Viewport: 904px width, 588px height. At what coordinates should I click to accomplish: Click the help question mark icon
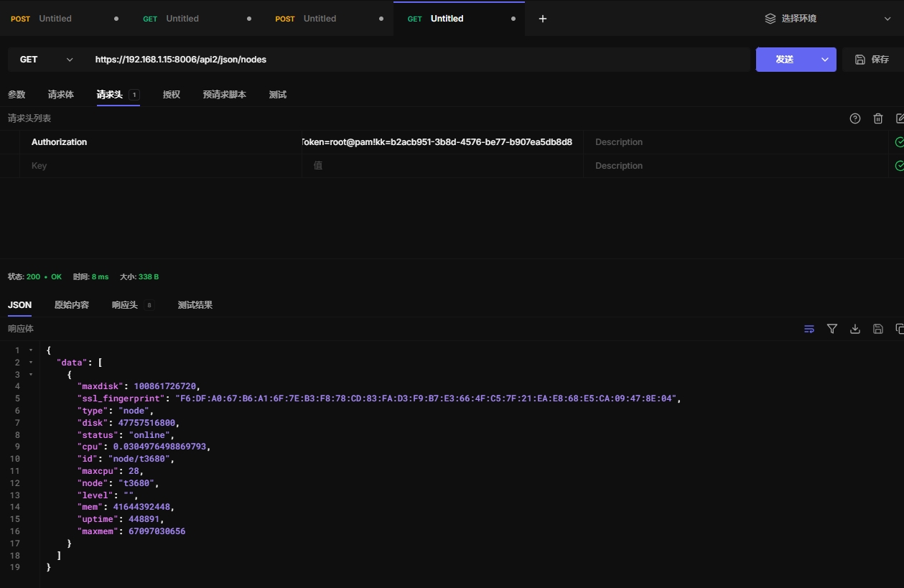pos(854,118)
